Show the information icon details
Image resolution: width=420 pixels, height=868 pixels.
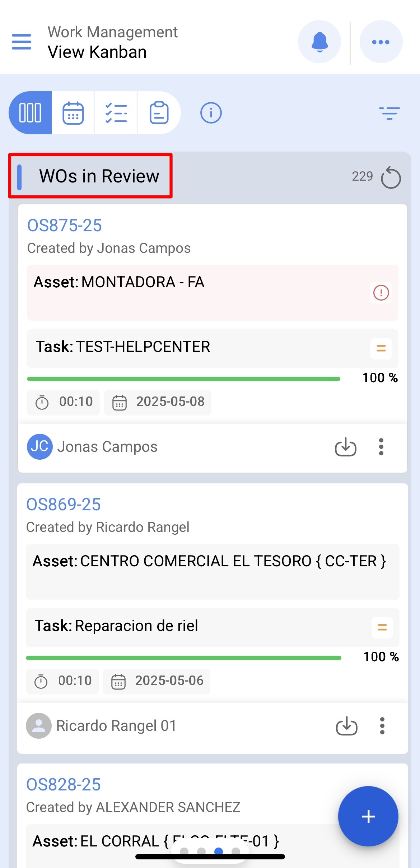211,113
